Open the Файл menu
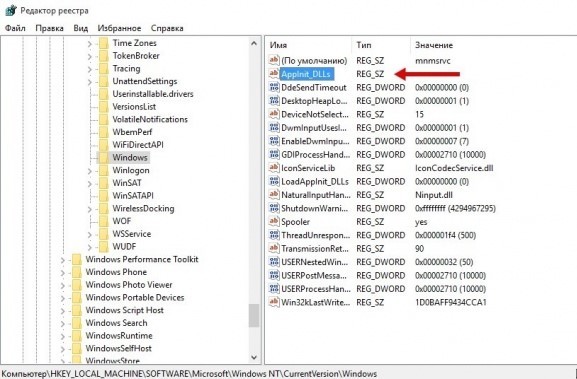 15,28
